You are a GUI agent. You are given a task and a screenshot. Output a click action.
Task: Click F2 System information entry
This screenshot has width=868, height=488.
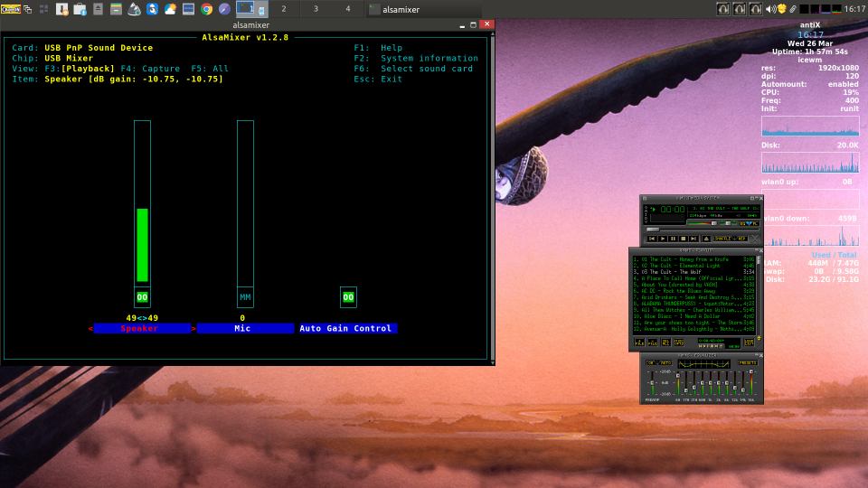(416, 58)
